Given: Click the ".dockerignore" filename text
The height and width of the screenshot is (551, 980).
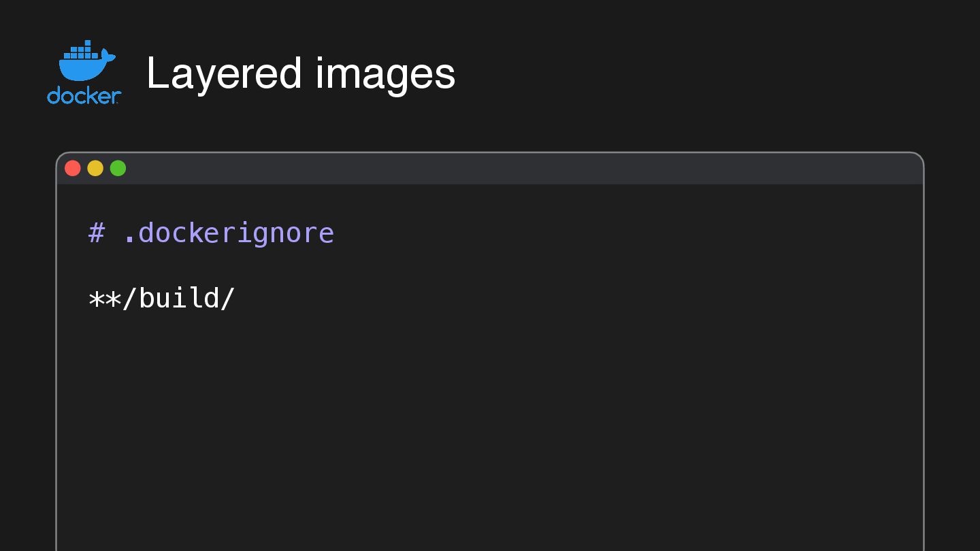Looking at the screenshot, I should point(228,233).
